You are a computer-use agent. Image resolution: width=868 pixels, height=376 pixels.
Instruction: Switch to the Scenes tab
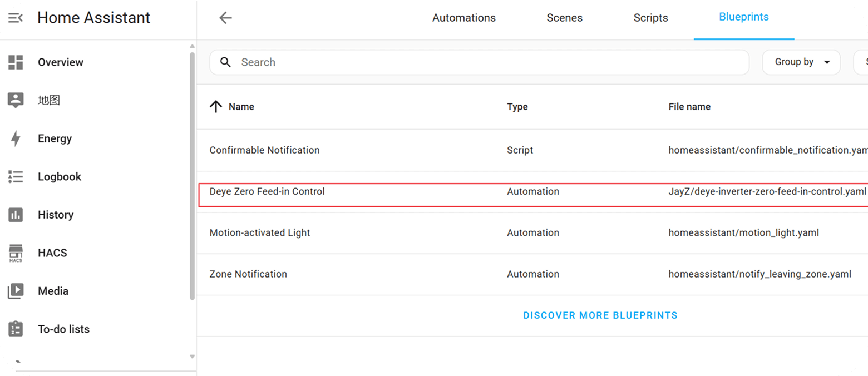tap(564, 18)
